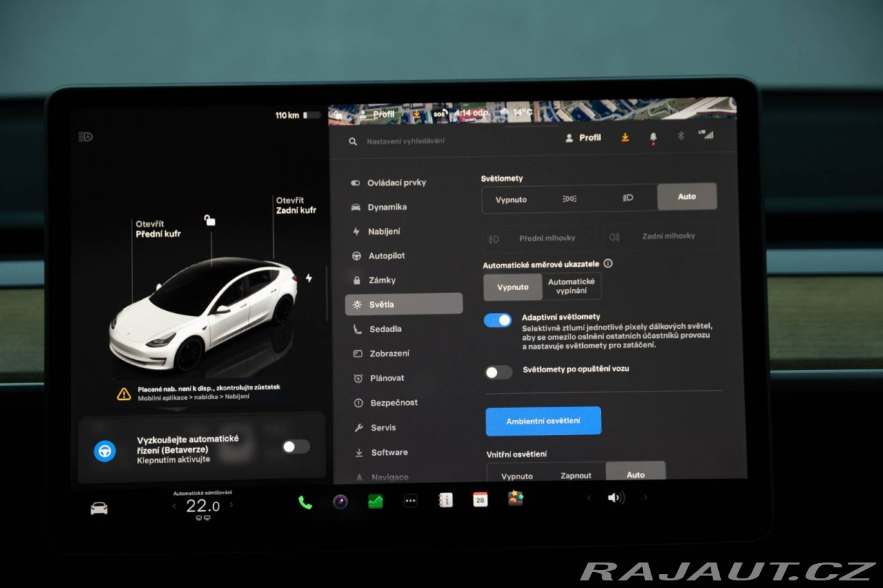Click the speaker volume icon
The height and width of the screenshot is (588, 883).
pyautogui.click(x=615, y=498)
